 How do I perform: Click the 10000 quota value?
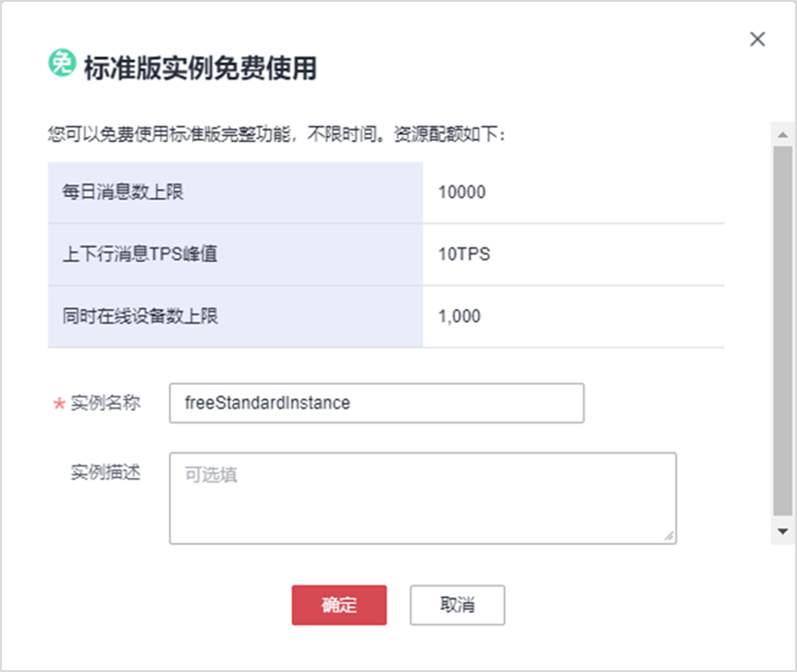[x=462, y=192]
